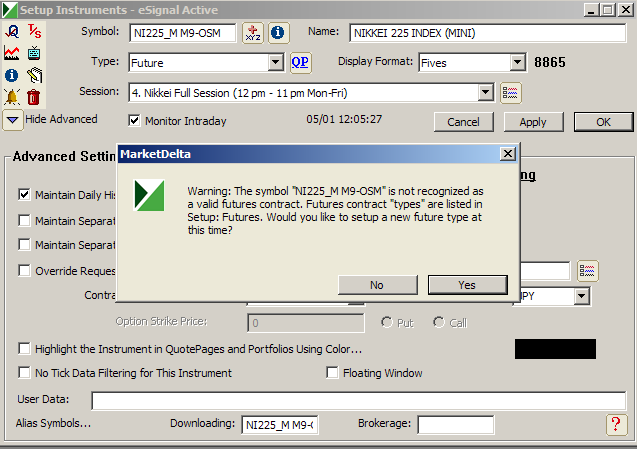The height and width of the screenshot is (449, 637).
Task: Open the red chart icon
Action: 12,53
